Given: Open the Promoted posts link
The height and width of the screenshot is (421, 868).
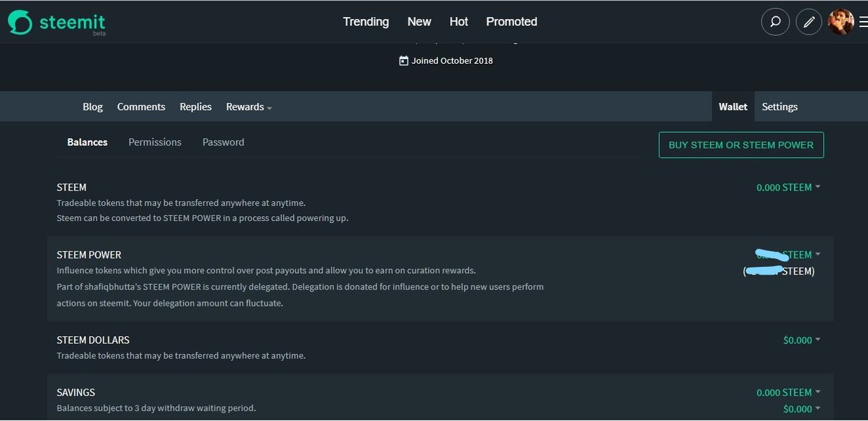Looking at the screenshot, I should point(511,22).
